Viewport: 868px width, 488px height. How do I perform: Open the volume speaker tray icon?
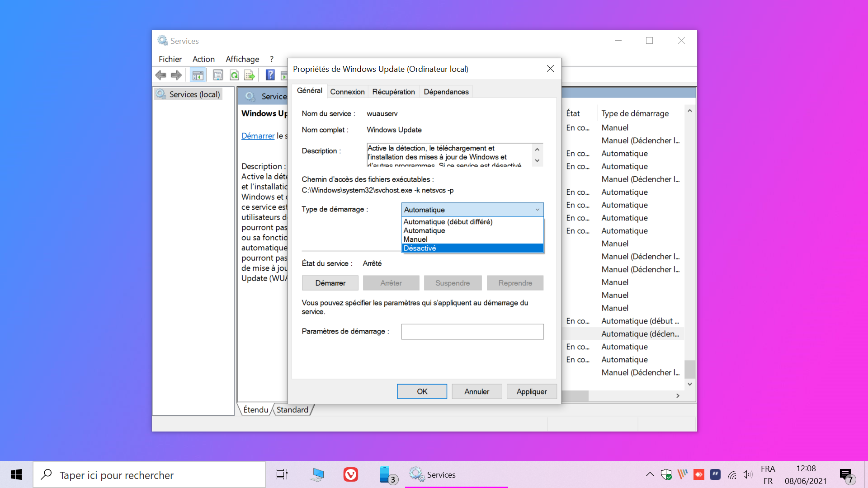748,474
